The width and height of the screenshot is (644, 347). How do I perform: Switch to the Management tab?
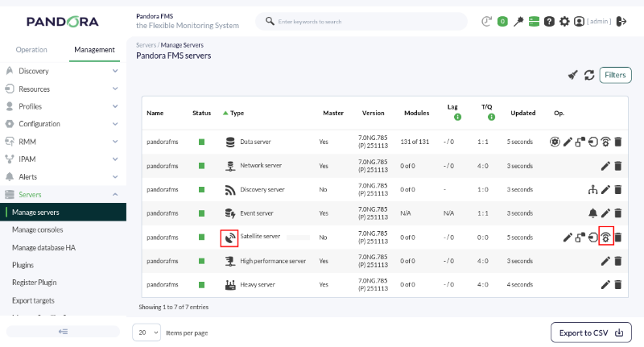point(94,50)
